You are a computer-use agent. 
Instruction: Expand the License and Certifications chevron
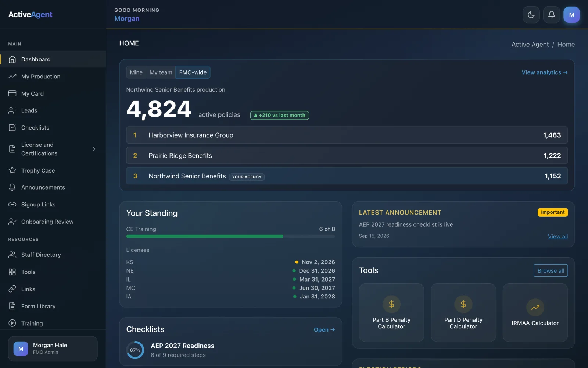pos(94,149)
